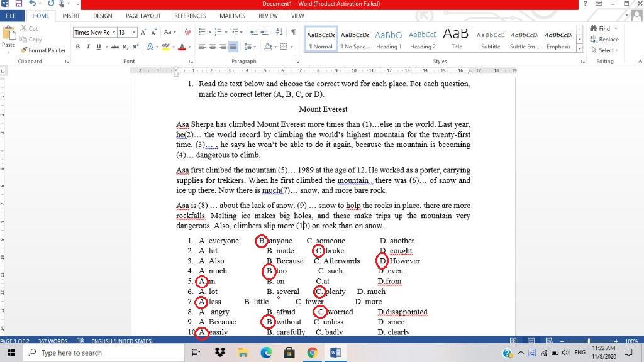
Task: Open Chrome from taskbar
Action: click(312, 353)
